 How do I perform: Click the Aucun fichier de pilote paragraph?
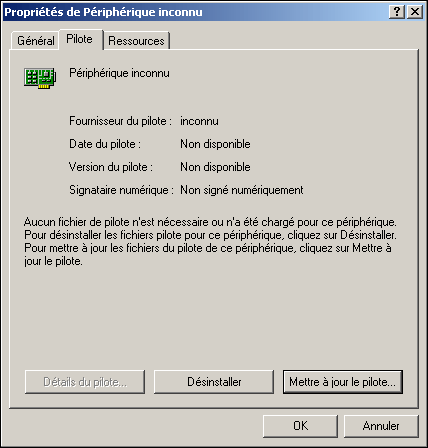coord(210,242)
